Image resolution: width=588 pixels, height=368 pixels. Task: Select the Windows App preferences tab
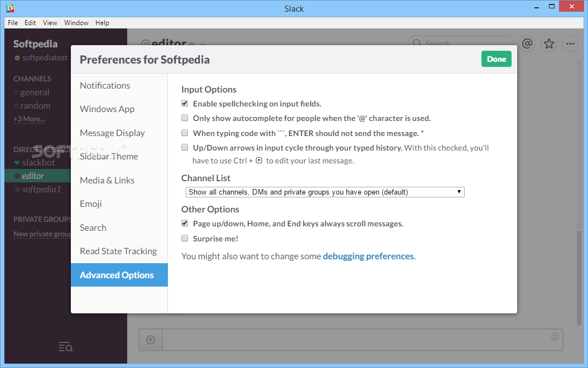[x=119, y=109]
